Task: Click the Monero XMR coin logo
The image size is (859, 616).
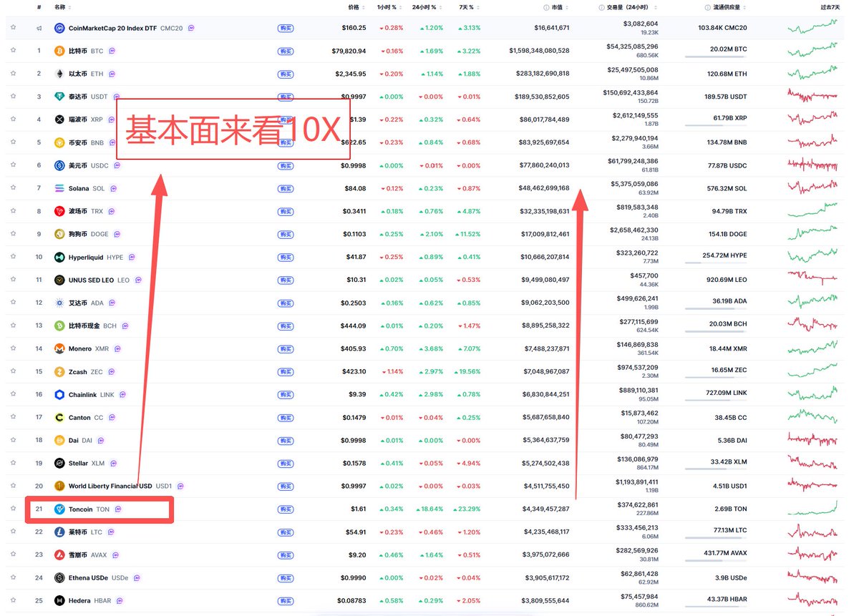Action: pos(60,348)
